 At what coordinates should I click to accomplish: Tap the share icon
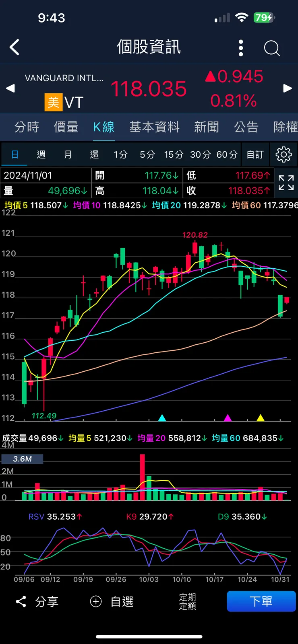tap(21, 601)
